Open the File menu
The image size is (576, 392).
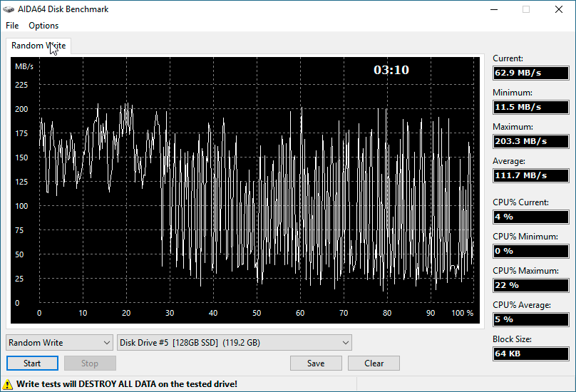click(12, 26)
